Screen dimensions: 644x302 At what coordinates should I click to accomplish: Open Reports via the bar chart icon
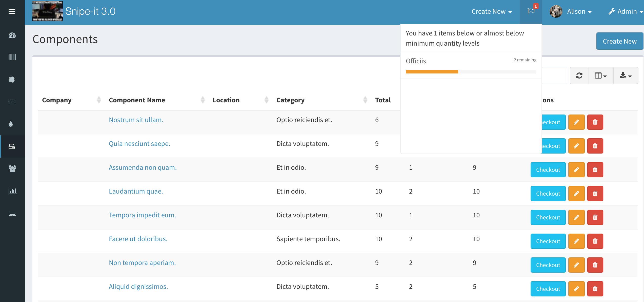coord(12,191)
